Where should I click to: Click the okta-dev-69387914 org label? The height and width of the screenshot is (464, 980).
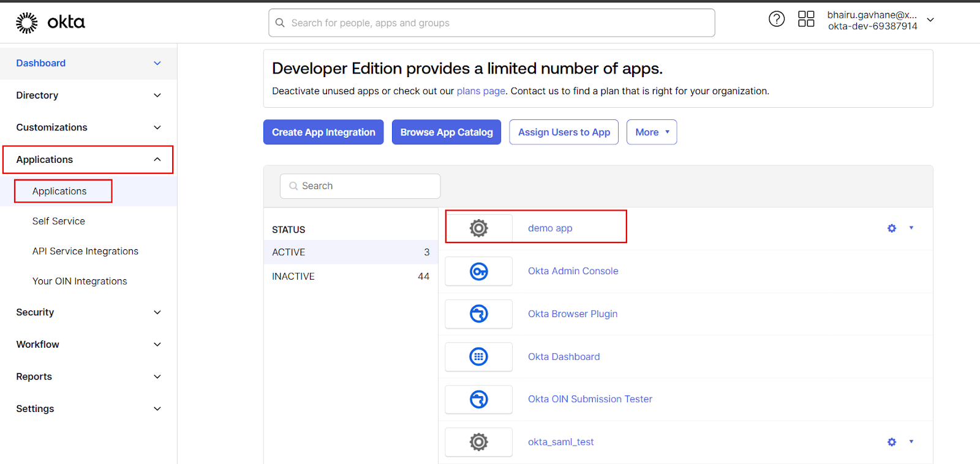tap(873, 26)
